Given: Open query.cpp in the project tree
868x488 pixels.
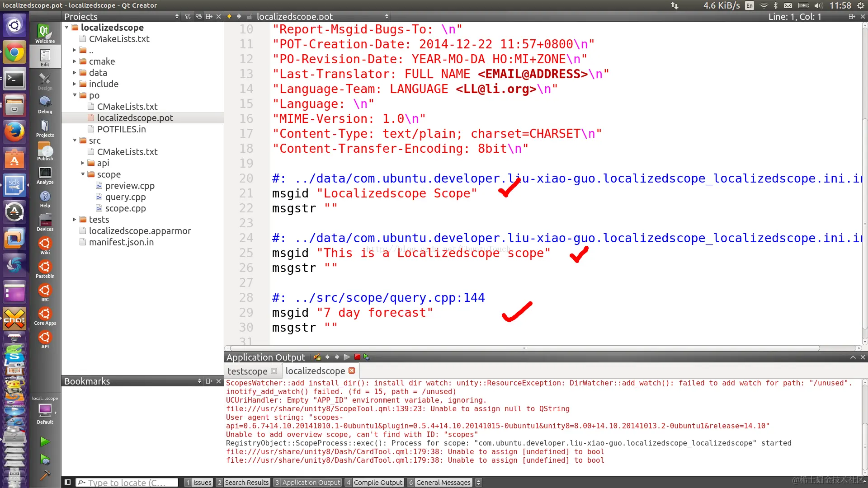Looking at the screenshot, I should coord(125,197).
